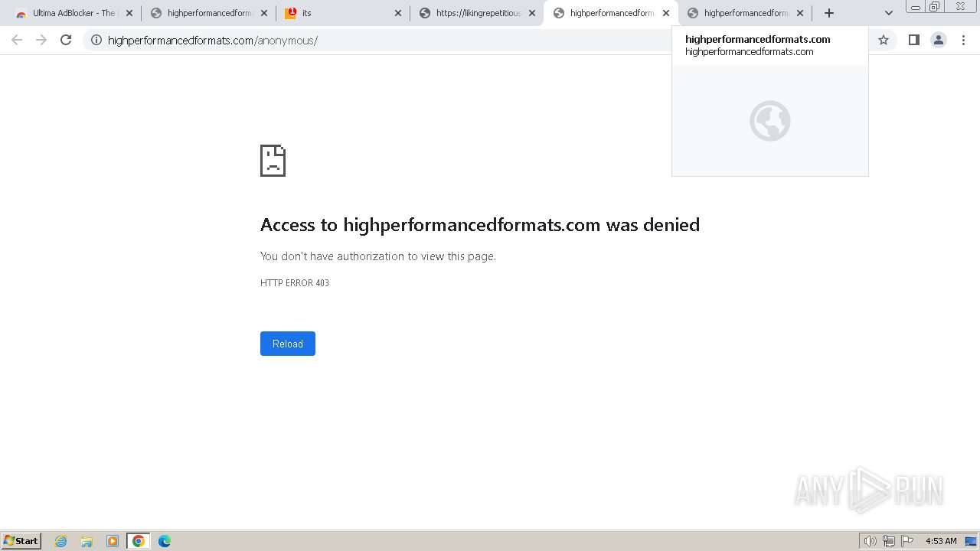Open the volume speaker tray icon
Screen dimensions: 980x551
tap(870, 541)
